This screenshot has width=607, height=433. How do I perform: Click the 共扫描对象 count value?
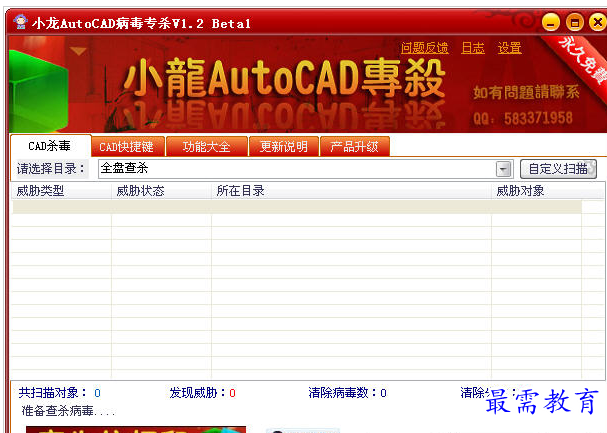point(97,393)
